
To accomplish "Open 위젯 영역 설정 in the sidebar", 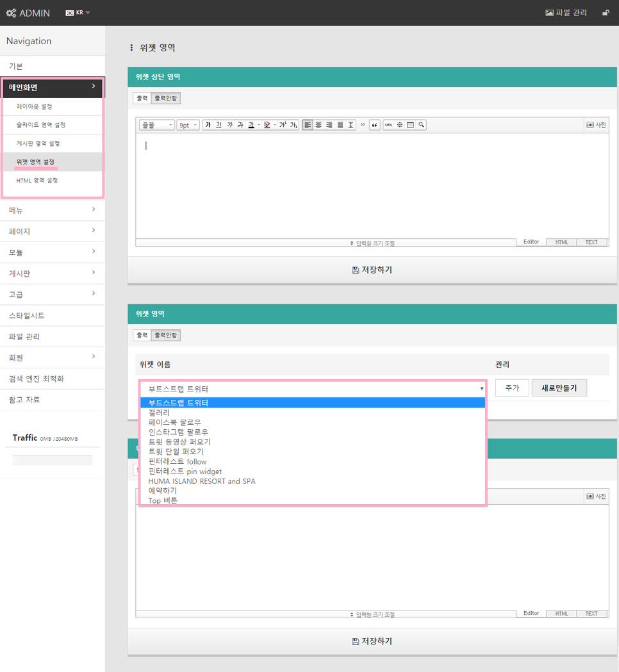I will 53,161.
